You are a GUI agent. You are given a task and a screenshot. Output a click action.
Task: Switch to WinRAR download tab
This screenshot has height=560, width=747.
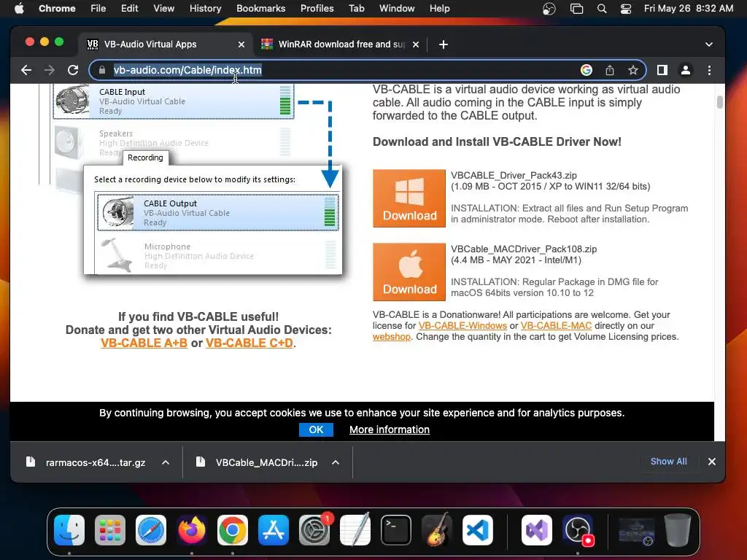point(341,44)
